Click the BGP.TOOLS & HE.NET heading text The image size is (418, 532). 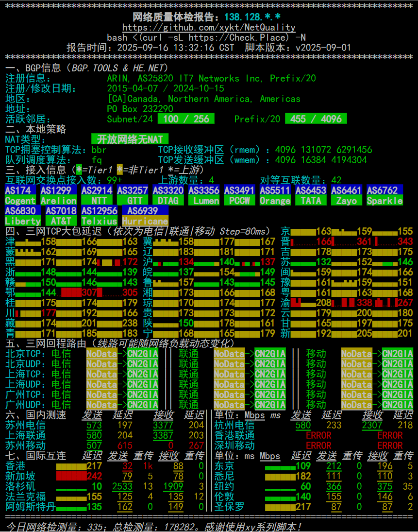coord(118,68)
